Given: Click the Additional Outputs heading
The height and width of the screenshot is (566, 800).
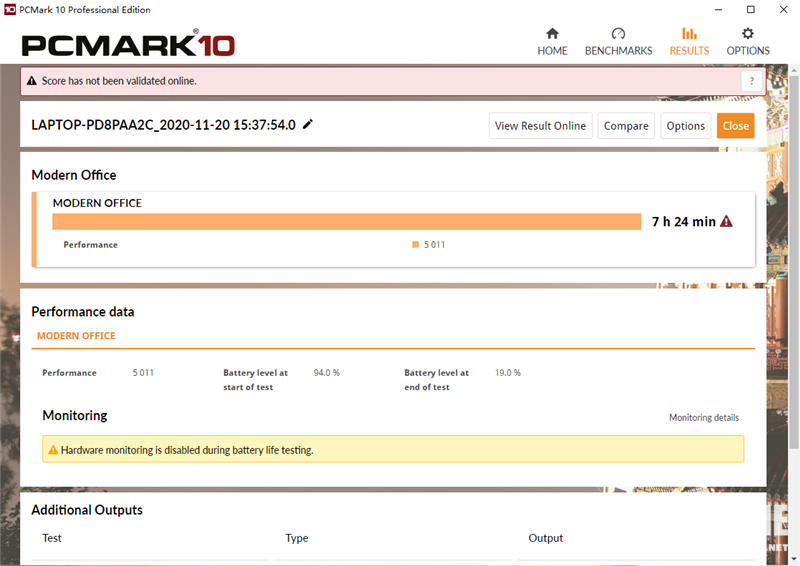Looking at the screenshot, I should point(87,510).
